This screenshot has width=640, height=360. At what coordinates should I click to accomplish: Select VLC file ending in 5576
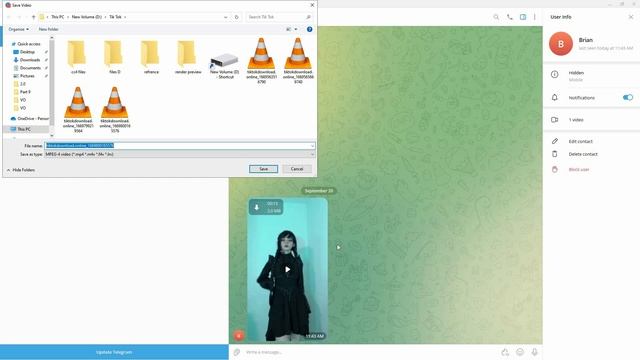point(115,109)
